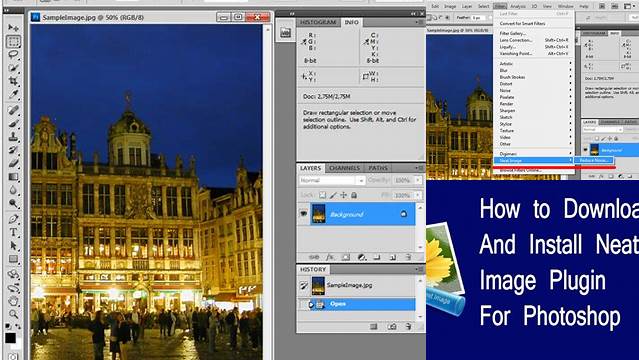This screenshot has width=639, height=360.
Task: Select the Eyedropper tool
Action: [x=13, y=94]
